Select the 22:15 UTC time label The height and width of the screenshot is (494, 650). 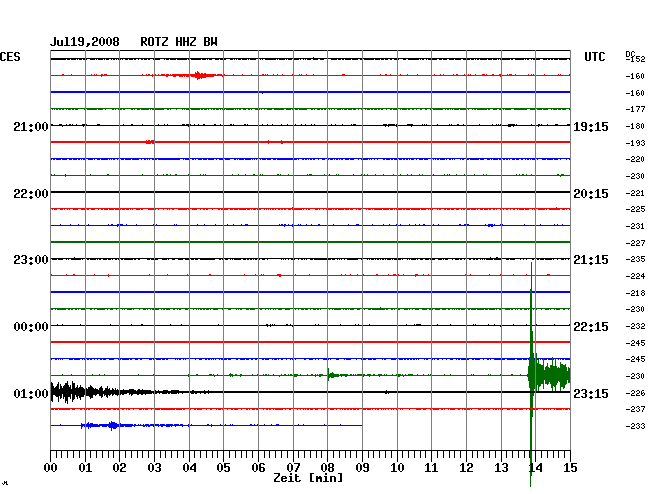tap(591, 327)
